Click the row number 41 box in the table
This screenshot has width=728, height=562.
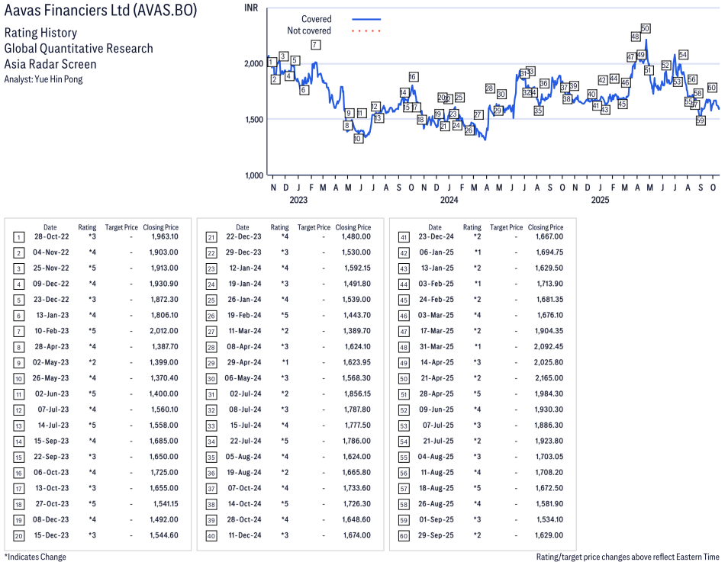[403, 236]
